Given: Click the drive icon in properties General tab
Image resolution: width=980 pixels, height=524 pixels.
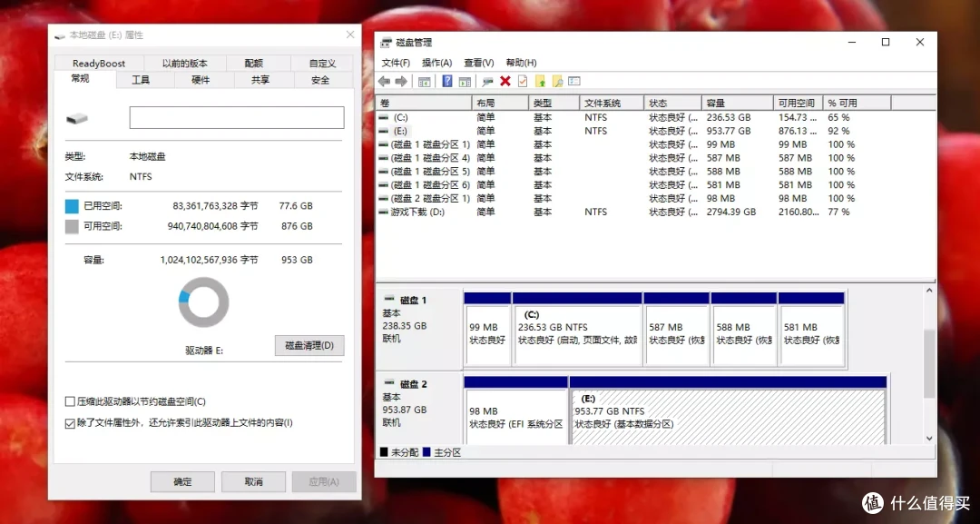Looking at the screenshot, I should coord(77,117).
